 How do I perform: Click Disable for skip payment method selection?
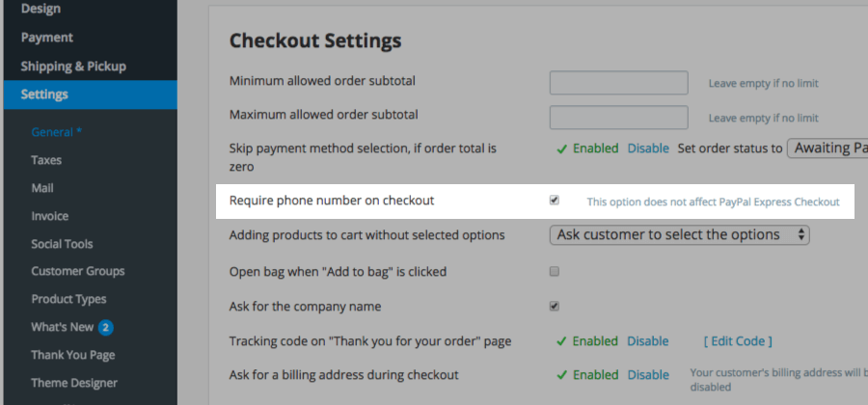[648, 148]
